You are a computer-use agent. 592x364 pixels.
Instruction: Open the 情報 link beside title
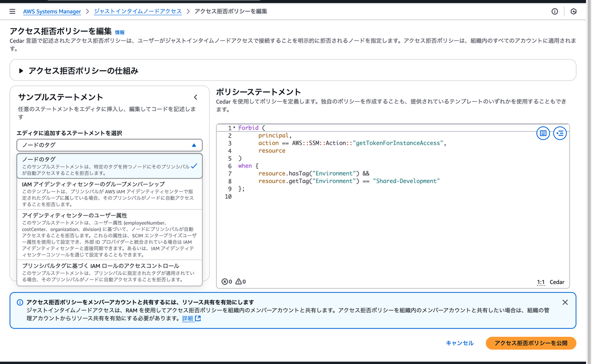tap(120, 32)
